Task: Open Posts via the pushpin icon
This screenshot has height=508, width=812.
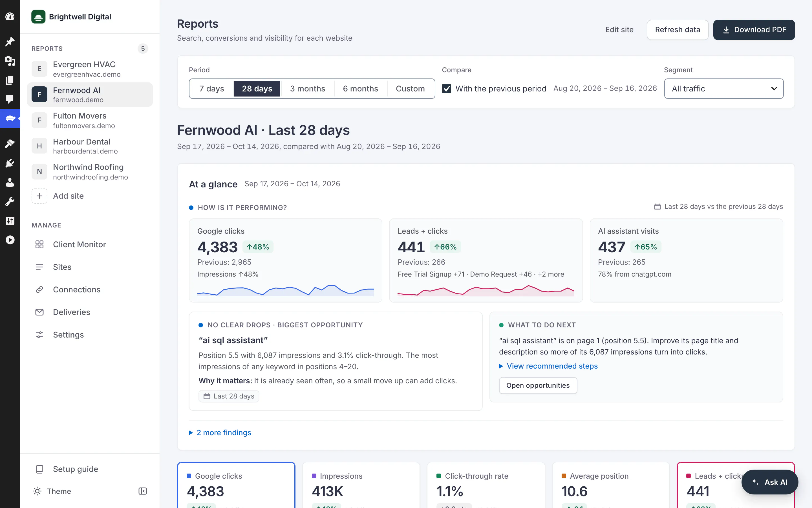Action: tap(10, 42)
